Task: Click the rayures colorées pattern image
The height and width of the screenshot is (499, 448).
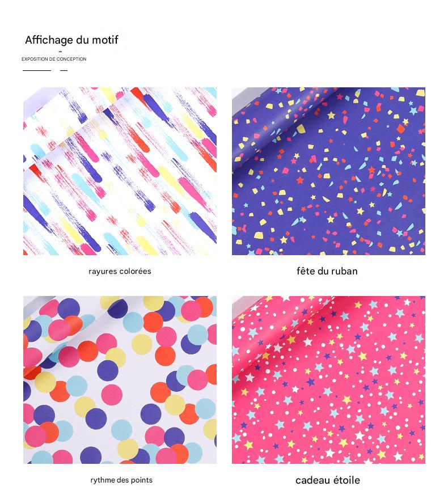Action: (x=120, y=171)
